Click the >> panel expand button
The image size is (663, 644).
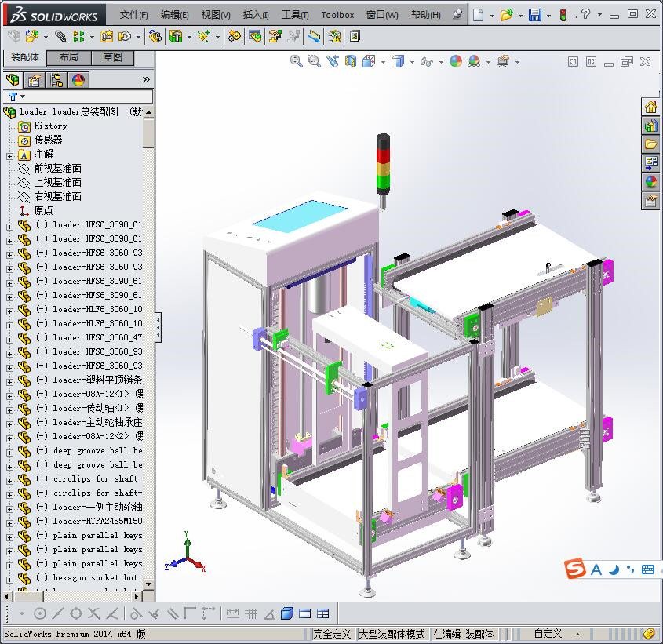coord(147,78)
